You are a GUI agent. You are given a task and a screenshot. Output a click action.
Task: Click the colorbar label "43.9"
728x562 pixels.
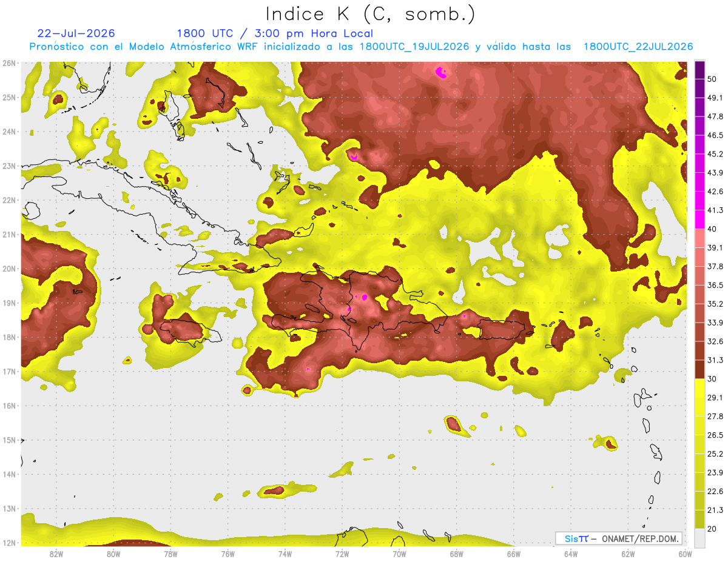point(715,173)
